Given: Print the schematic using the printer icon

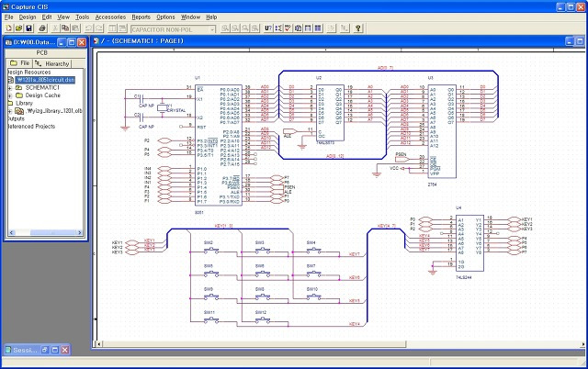Looking at the screenshot, I should (x=42, y=28).
